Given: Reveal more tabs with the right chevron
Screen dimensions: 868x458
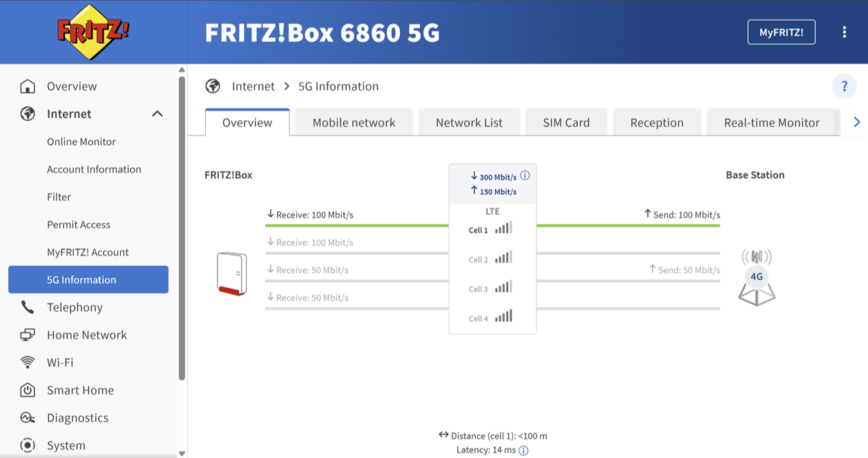Looking at the screenshot, I should [856, 122].
